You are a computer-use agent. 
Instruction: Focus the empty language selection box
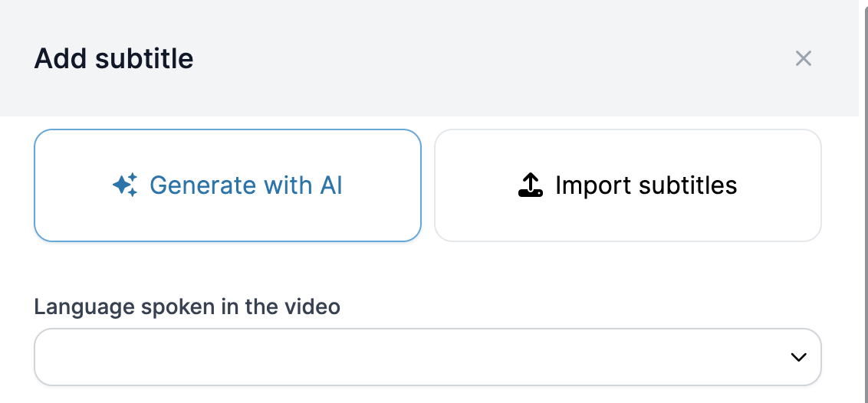(x=427, y=357)
